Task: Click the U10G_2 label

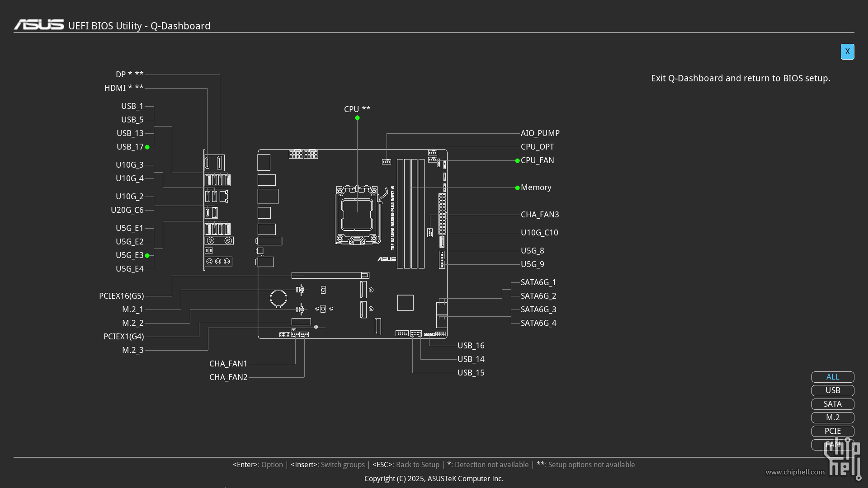Action: pos(129,197)
